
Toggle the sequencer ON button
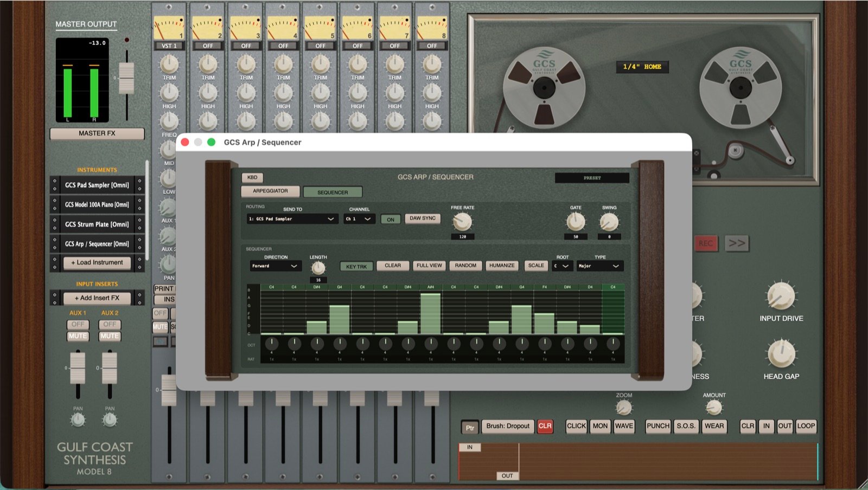[391, 220]
